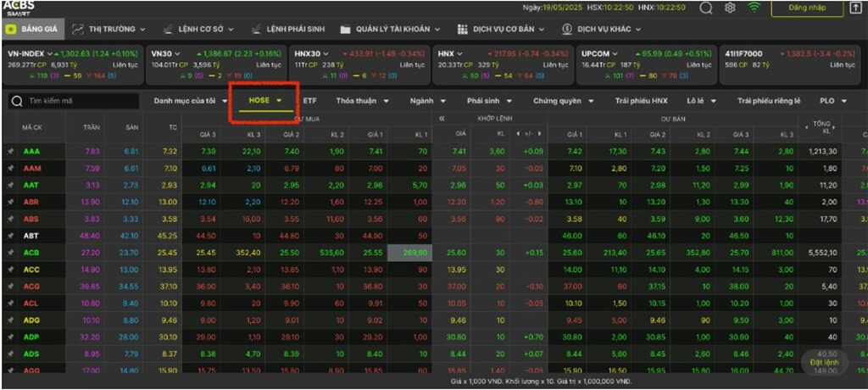Click the Tìm kiếm mã search field

74,101
